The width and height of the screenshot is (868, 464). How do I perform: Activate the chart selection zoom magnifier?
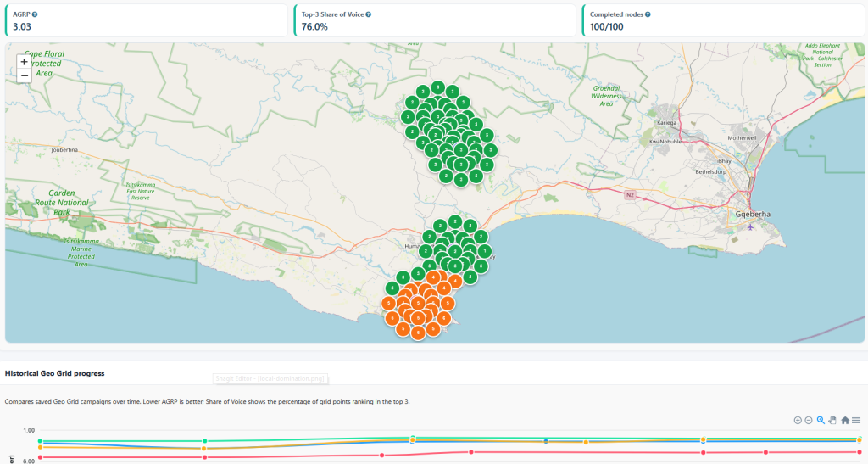click(x=821, y=420)
